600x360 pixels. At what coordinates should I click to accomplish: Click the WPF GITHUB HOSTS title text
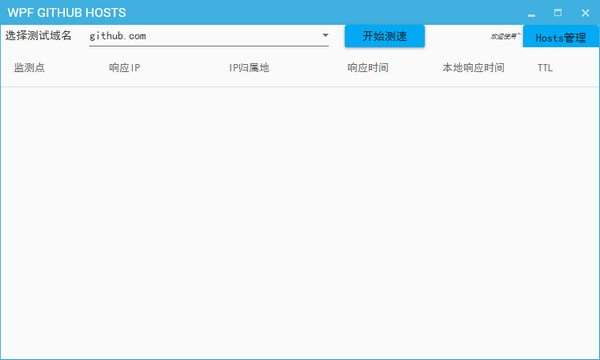coord(67,13)
